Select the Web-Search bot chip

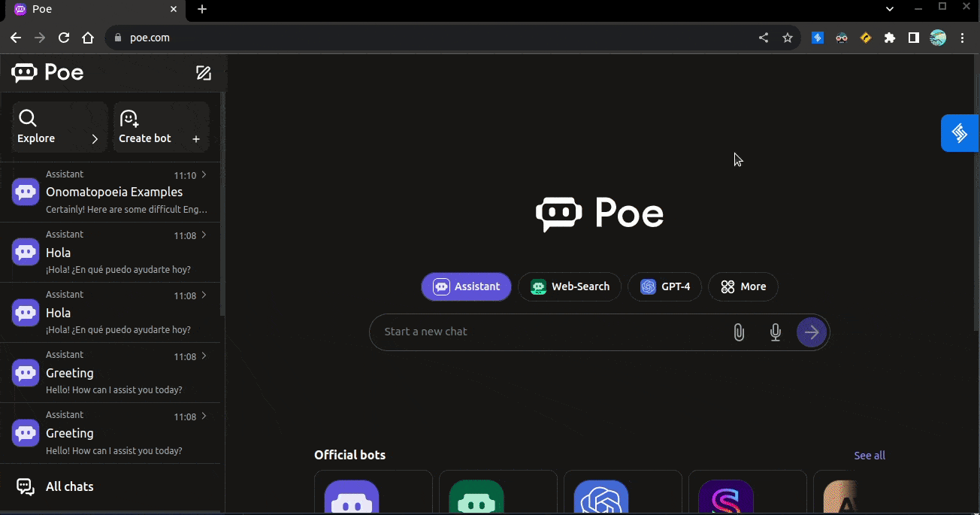click(570, 286)
